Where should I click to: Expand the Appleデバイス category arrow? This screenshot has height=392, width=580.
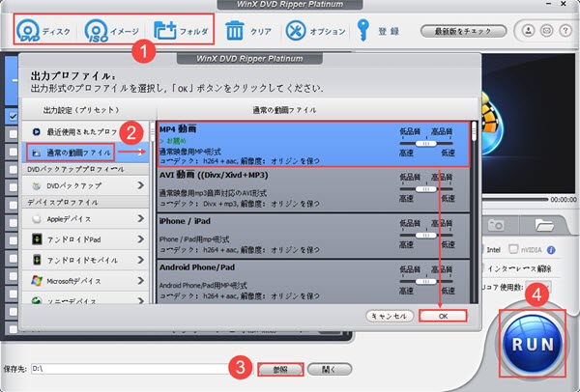pos(140,219)
